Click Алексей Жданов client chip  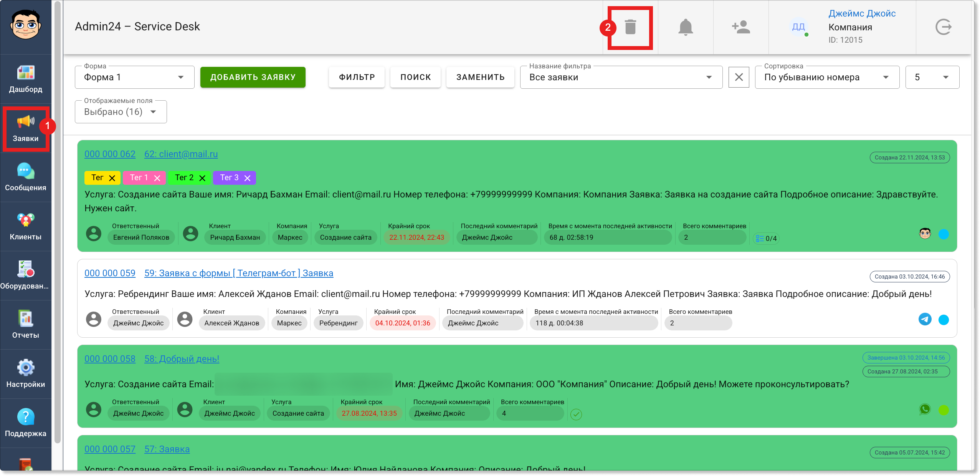[231, 323]
